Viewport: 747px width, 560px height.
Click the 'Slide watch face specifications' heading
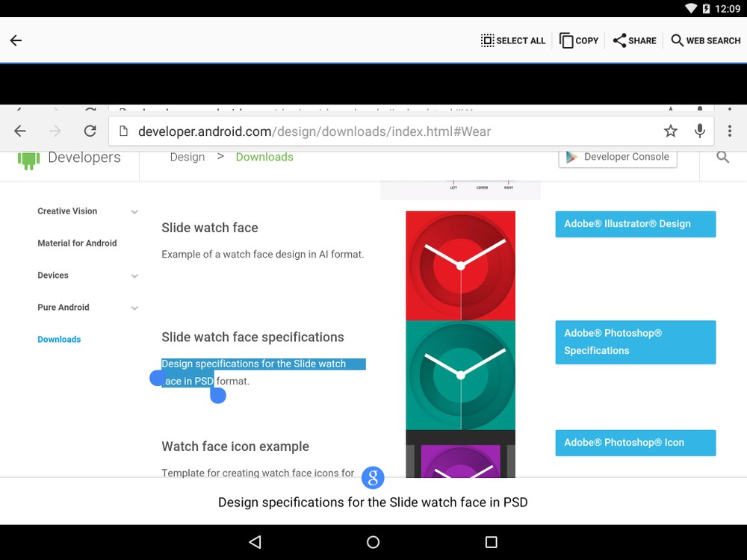(x=252, y=337)
